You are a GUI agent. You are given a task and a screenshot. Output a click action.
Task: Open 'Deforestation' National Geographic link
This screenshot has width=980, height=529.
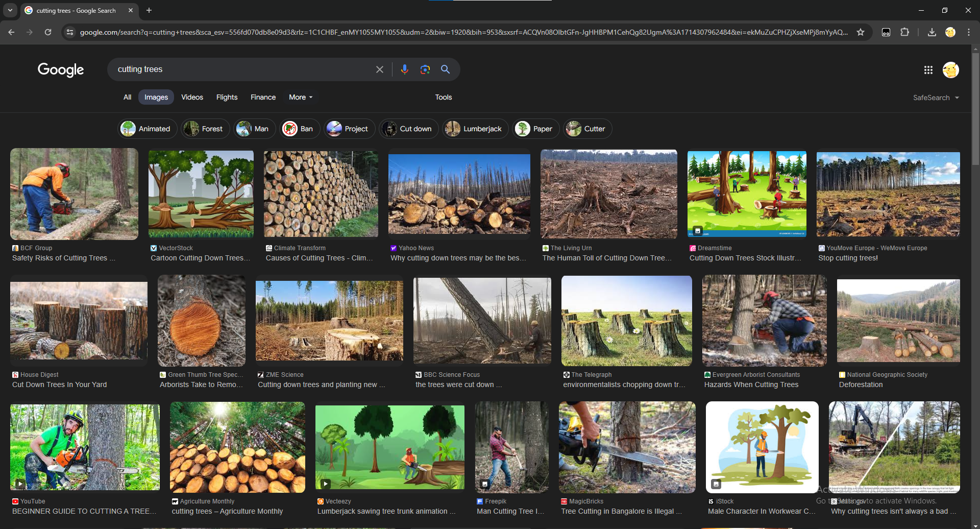coord(861,384)
